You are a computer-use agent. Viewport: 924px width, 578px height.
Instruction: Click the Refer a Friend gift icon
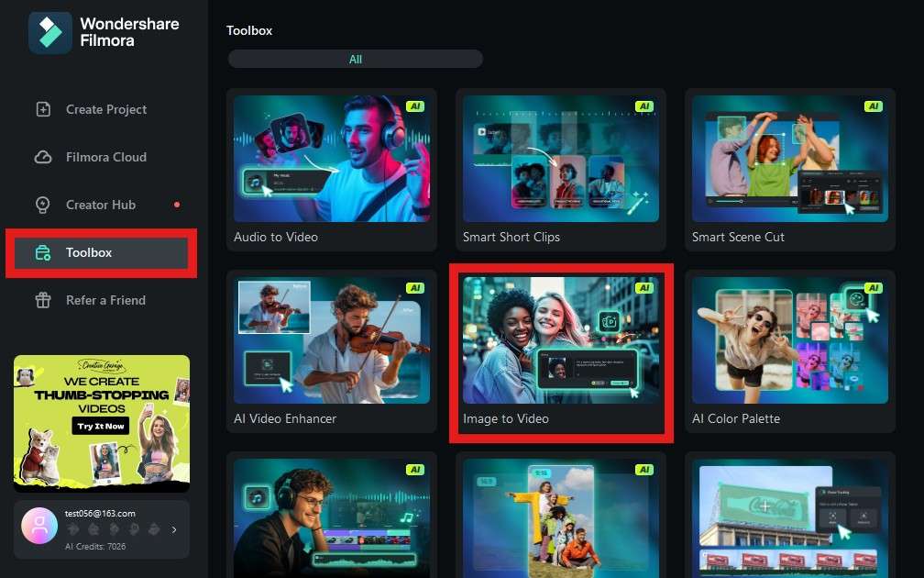click(43, 300)
